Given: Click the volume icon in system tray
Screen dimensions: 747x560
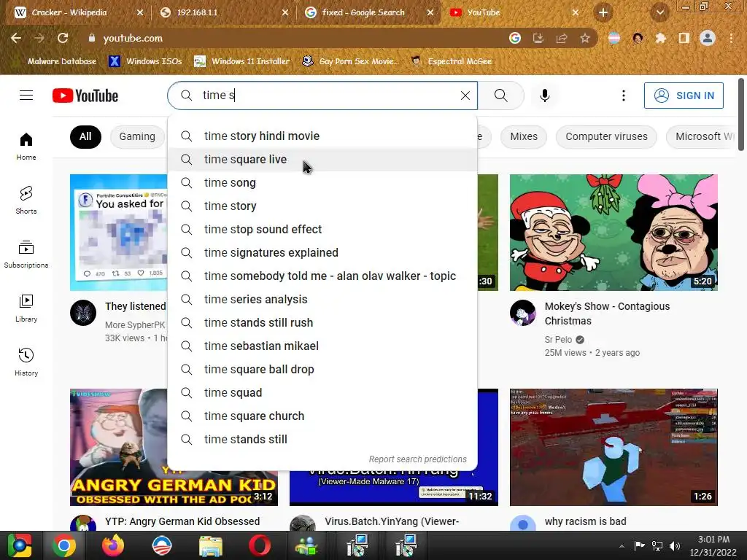Looking at the screenshot, I should [x=675, y=545].
